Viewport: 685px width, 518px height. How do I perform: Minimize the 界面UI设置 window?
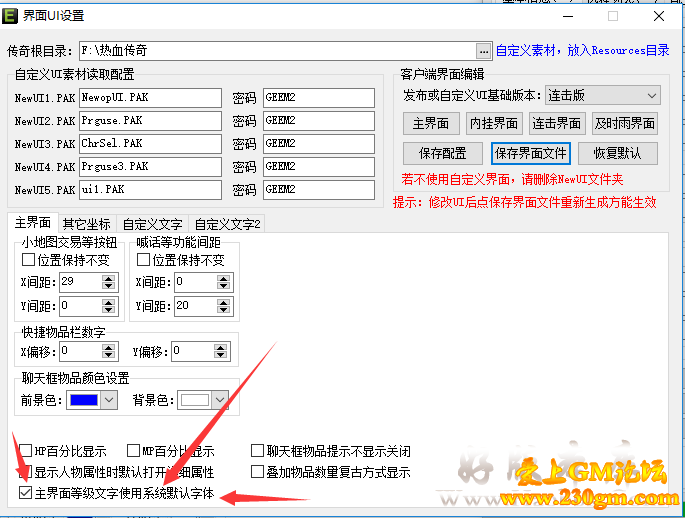click(568, 17)
